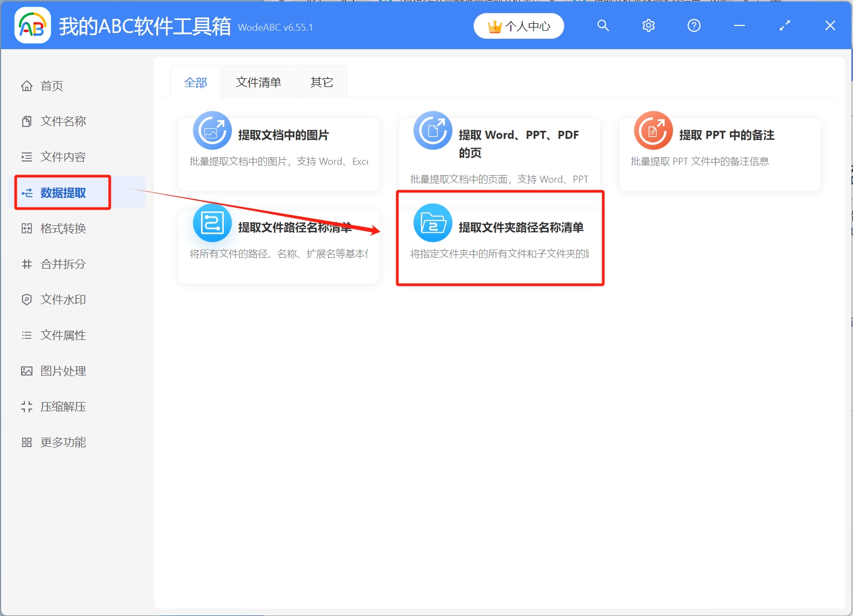Screen dimensions: 853x616
Task: Switch to the 文件清单 tab
Action: click(258, 82)
